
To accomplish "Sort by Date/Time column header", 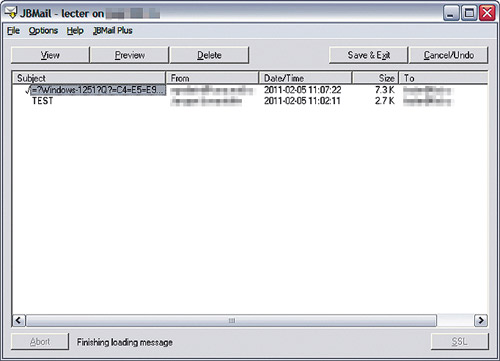I will pos(305,78).
